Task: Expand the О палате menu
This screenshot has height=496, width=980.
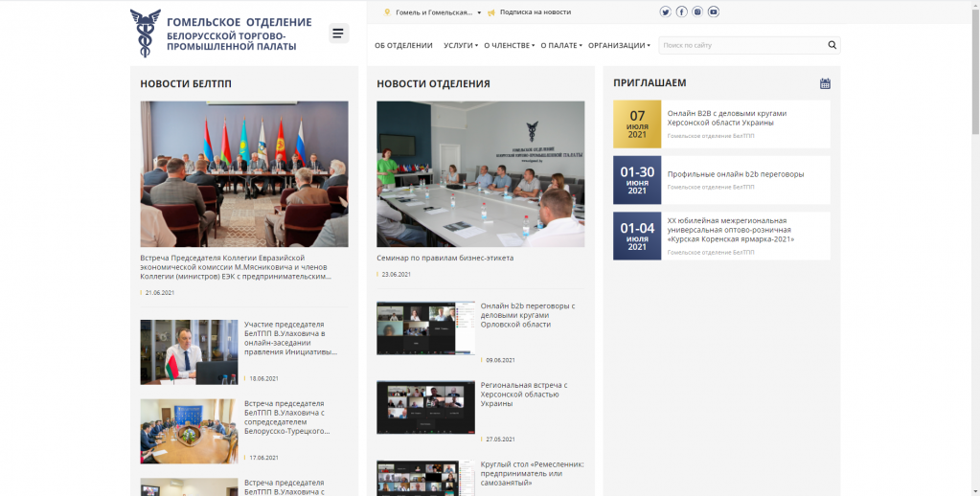Action: click(x=561, y=45)
